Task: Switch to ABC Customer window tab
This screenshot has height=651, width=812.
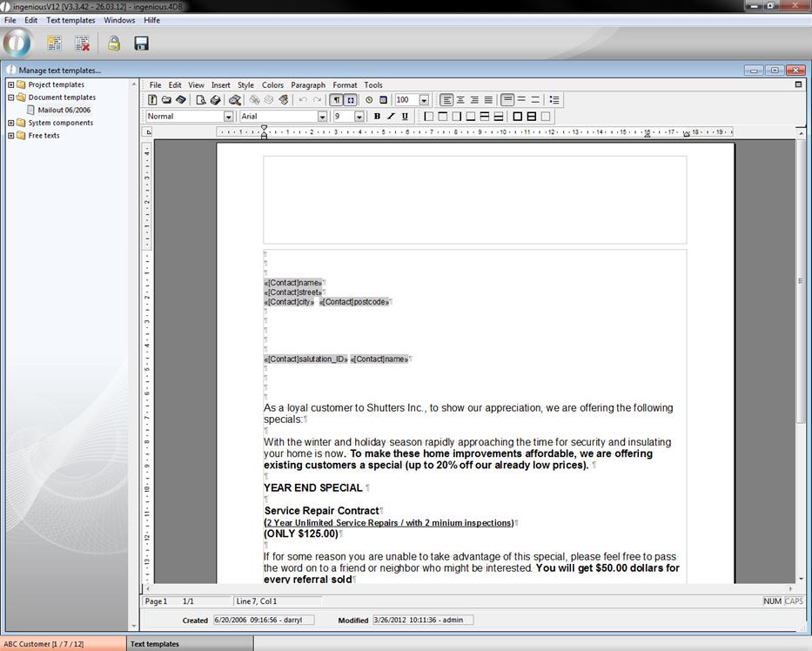Action: point(44,644)
